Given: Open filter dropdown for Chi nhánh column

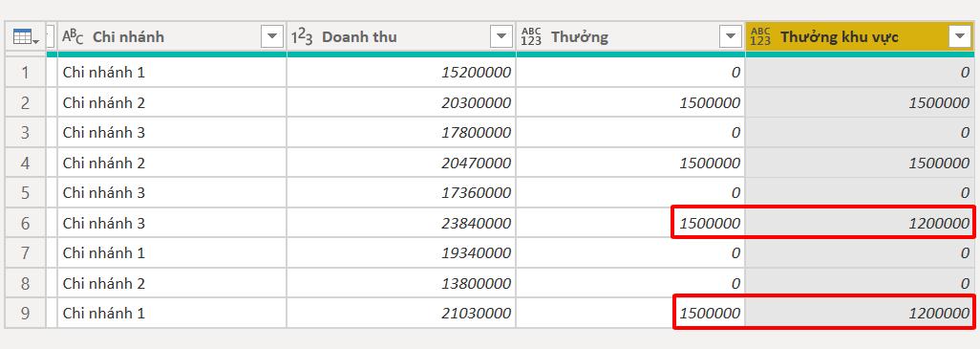Looking at the screenshot, I should [x=272, y=37].
